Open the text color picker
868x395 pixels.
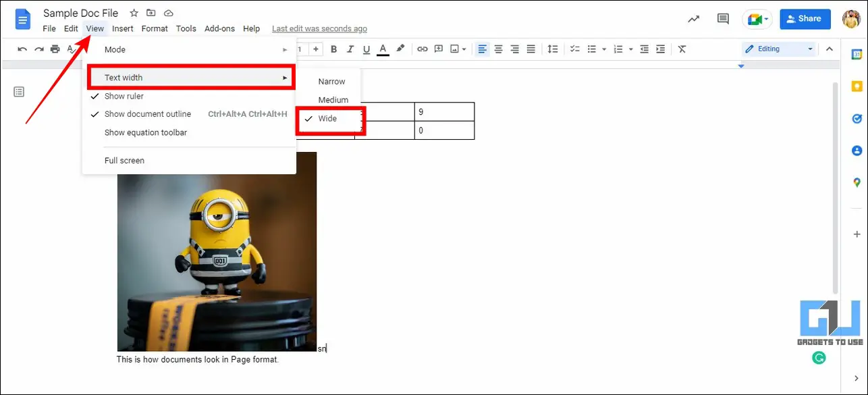(x=383, y=49)
